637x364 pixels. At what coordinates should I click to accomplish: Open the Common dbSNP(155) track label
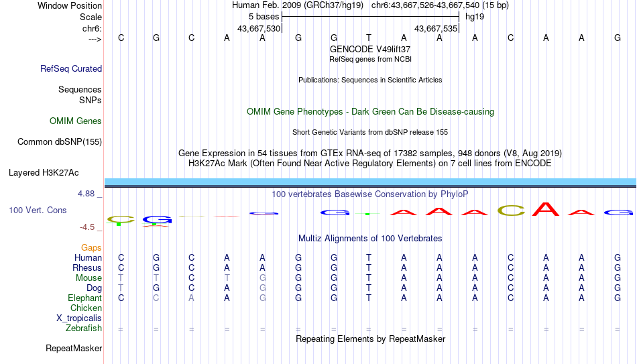point(60,142)
